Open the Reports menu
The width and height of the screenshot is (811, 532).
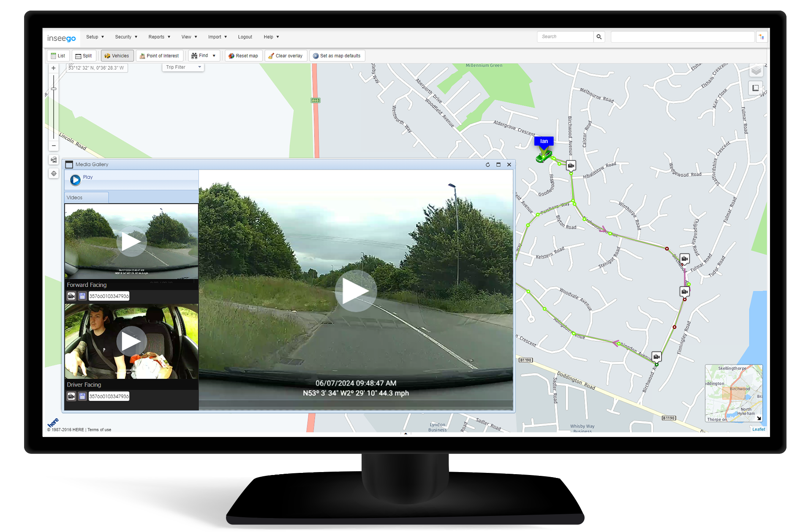[159, 37]
